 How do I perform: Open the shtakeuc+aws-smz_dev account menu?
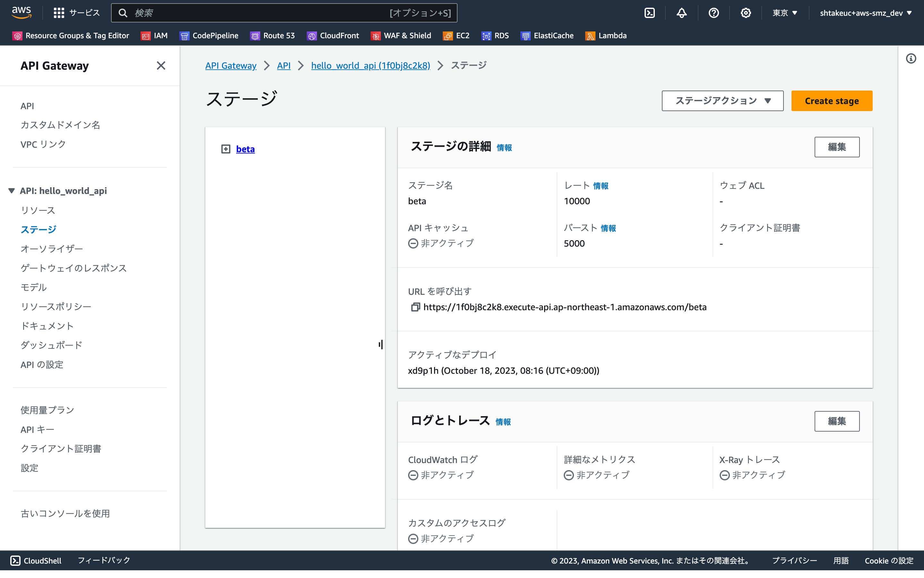tap(866, 13)
